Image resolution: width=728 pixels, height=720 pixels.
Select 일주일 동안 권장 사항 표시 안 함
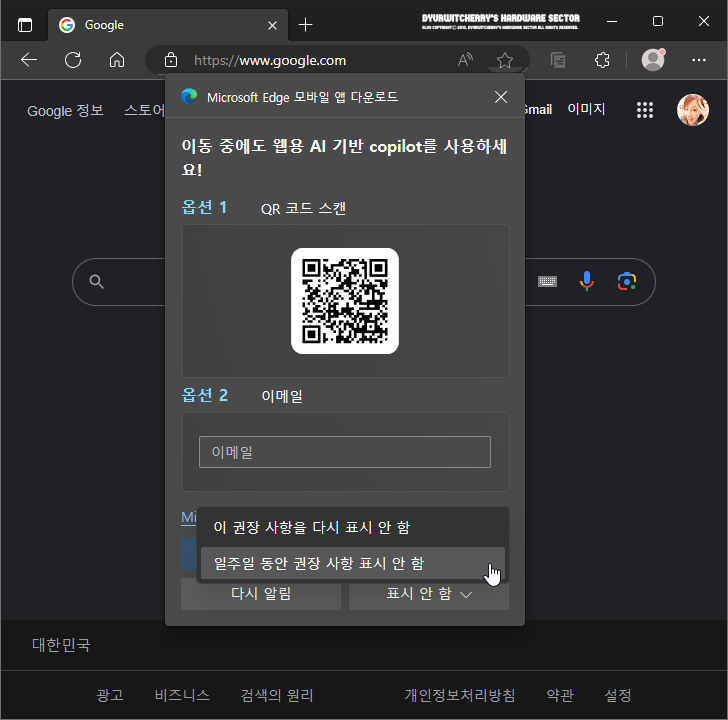tap(353, 563)
